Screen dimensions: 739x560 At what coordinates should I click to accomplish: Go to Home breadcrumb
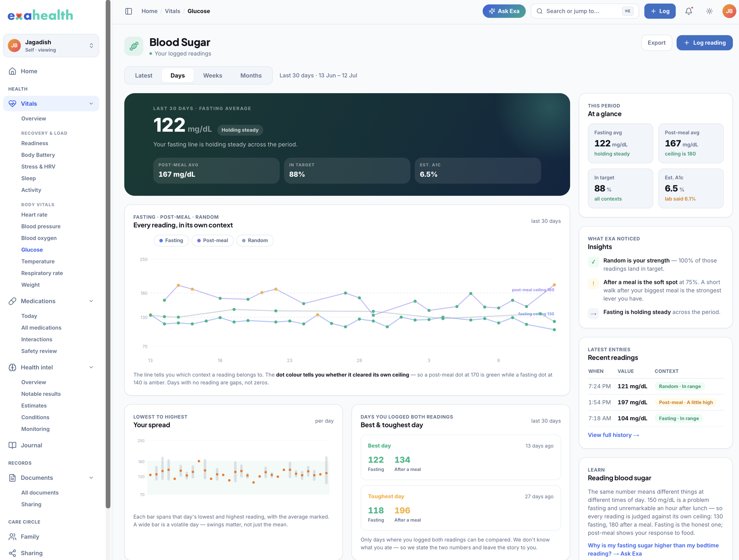(x=149, y=11)
